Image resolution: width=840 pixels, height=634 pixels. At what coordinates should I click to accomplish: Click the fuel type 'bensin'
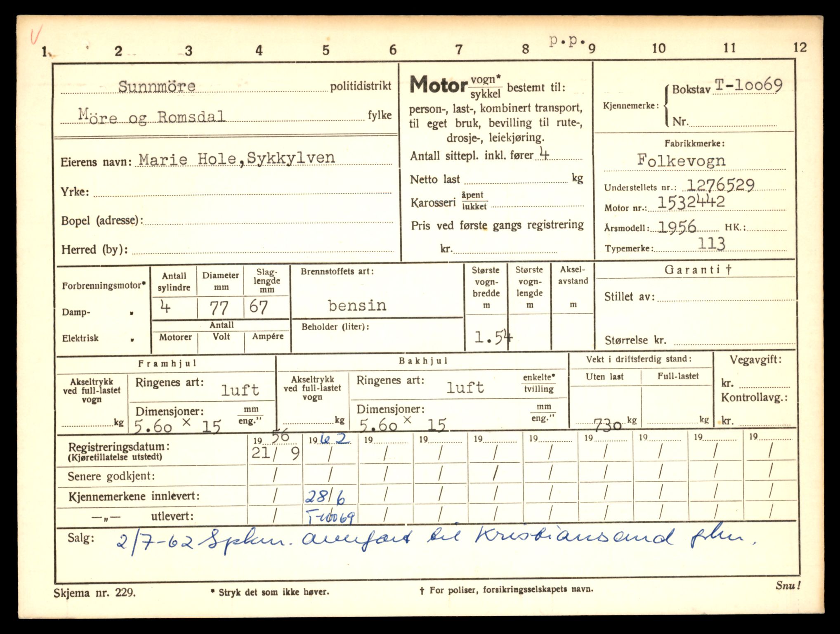coord(357,305)
